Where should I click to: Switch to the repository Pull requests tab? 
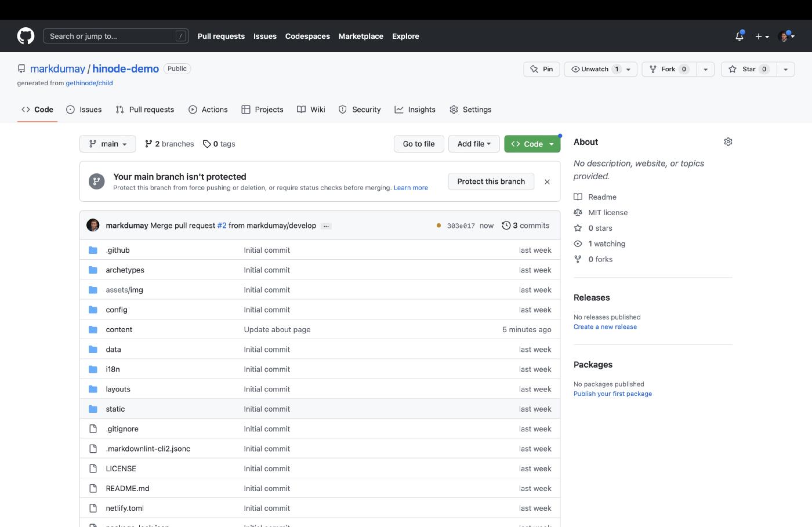[145, 110]
